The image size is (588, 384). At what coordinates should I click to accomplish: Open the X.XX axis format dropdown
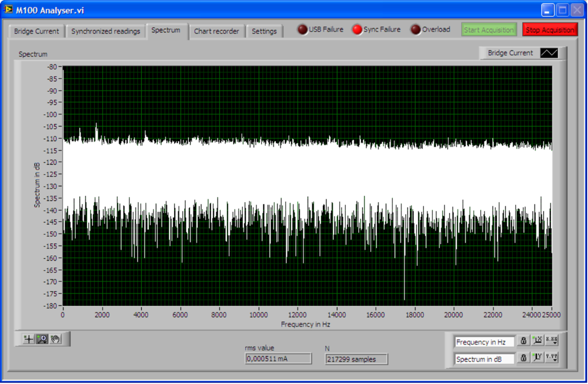pos(552,341)
